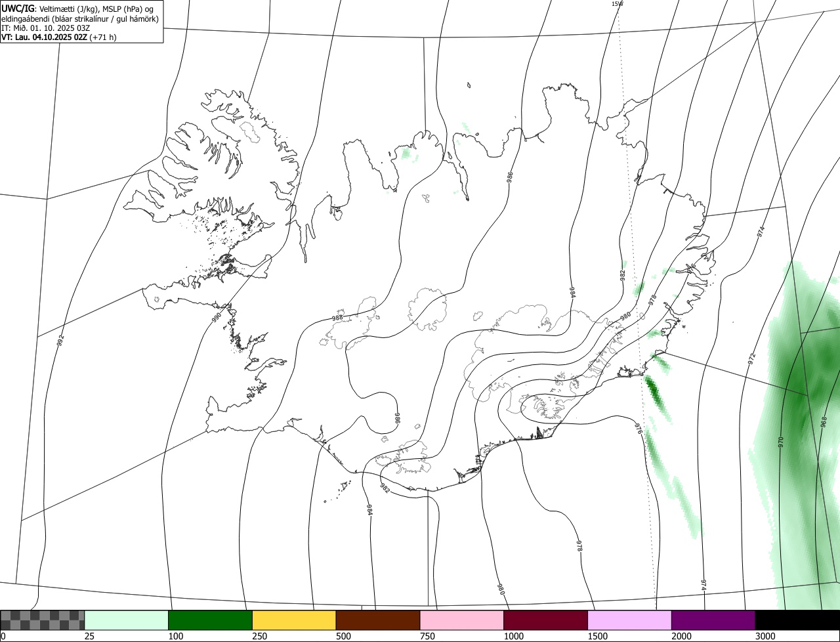Click the '990' isobar label
840x642 pixels.
[217, 318]
